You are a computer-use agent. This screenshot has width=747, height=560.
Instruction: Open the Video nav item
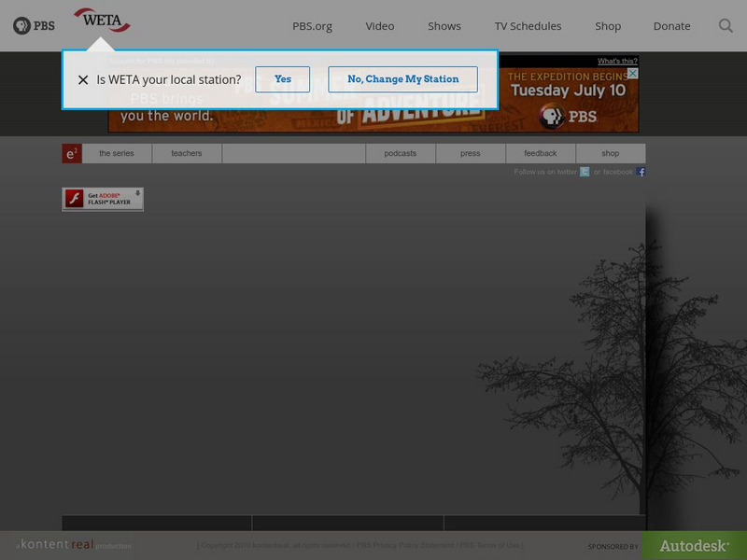[380, 26]
